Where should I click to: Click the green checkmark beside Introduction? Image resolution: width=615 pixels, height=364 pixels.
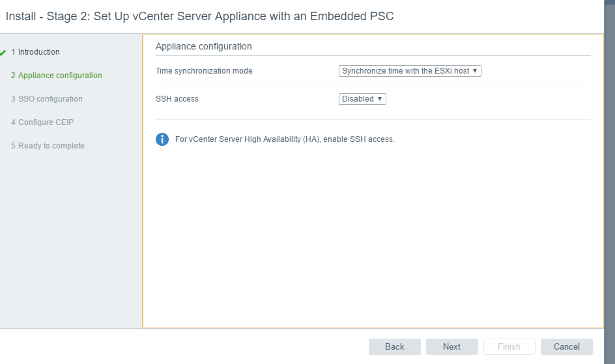tap(3, 53)
